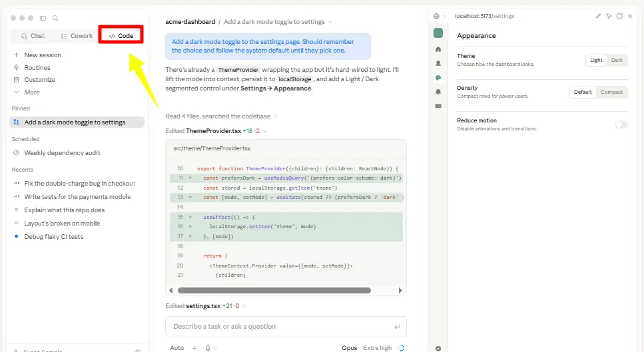Close the preview pane with the X icon
The image size is (644, 352).
[630, 16]
